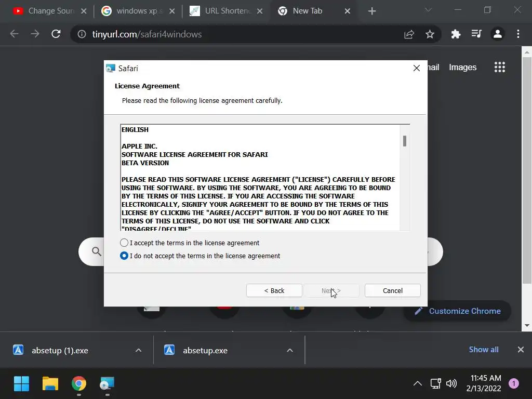This screenshot has width=532, height=399.
Task: Switch to the 'windows xp' Google tab
Action: [137, 11]
